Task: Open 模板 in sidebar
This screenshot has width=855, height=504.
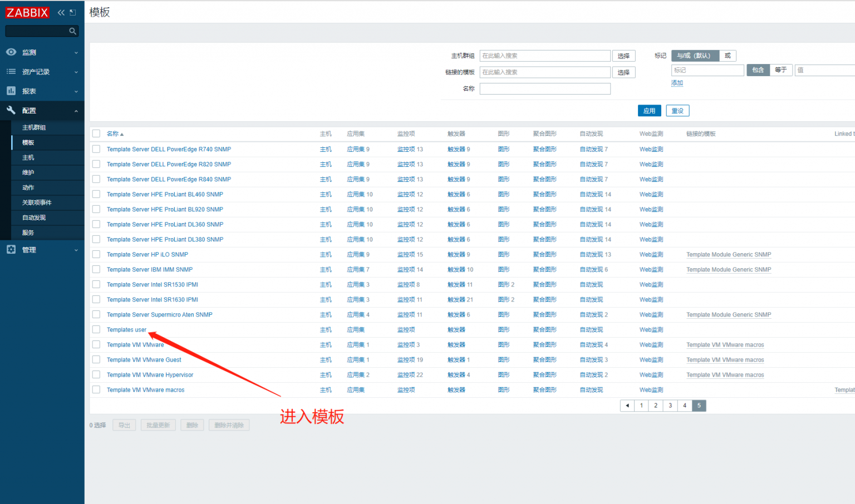Action: tap(28, 142)
